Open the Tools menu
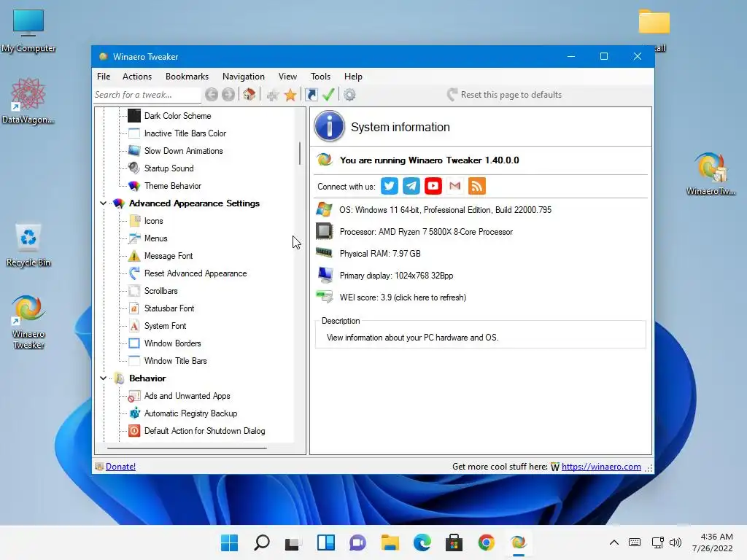 click(x=321, y=76)
